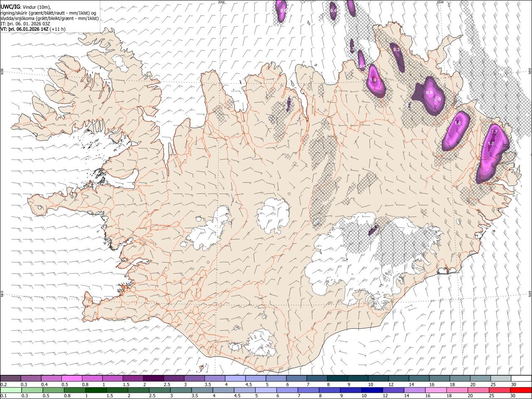Click the 1.8 precipitation label on the map
This screenshot has width=532, height=399.
point(490,143)
